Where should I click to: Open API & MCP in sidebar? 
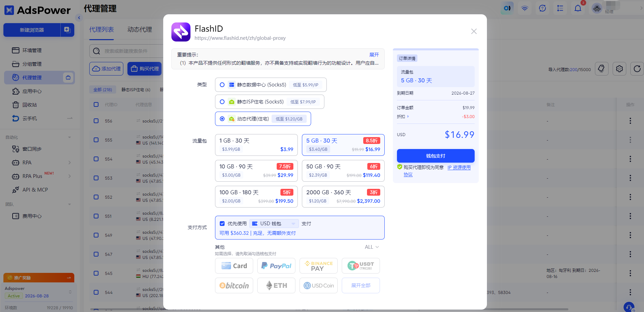[x=39, y=190]
